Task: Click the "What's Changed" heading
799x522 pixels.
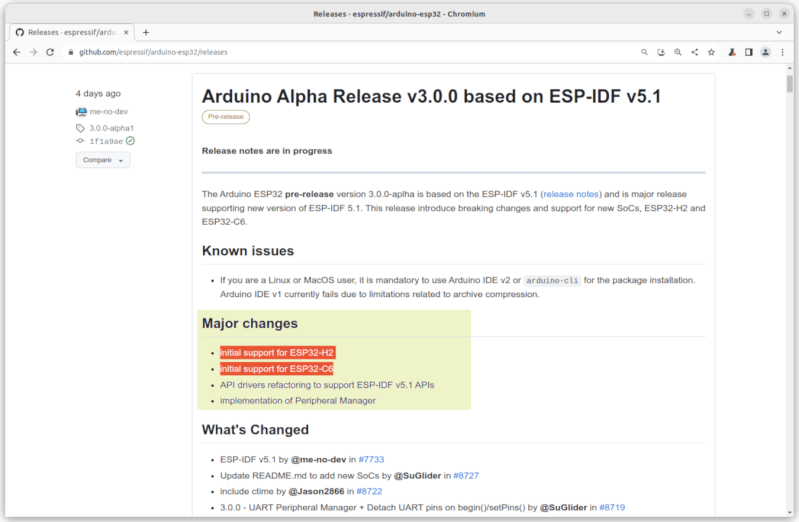Action: (x=255, y=430)
